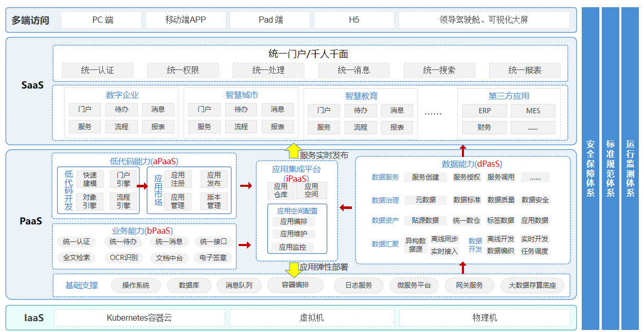Select the "统一接口" pill
This screenshot has width=644, height=332.
pos(213,241)
